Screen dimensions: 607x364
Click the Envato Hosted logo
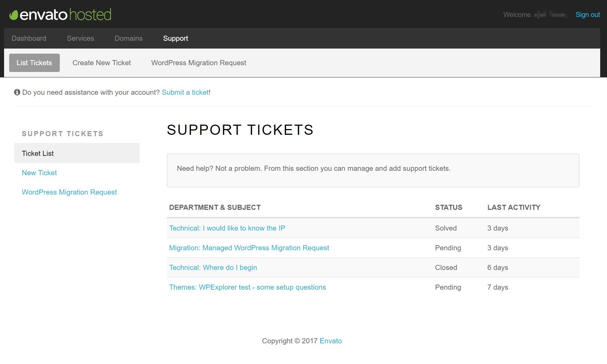60,15
